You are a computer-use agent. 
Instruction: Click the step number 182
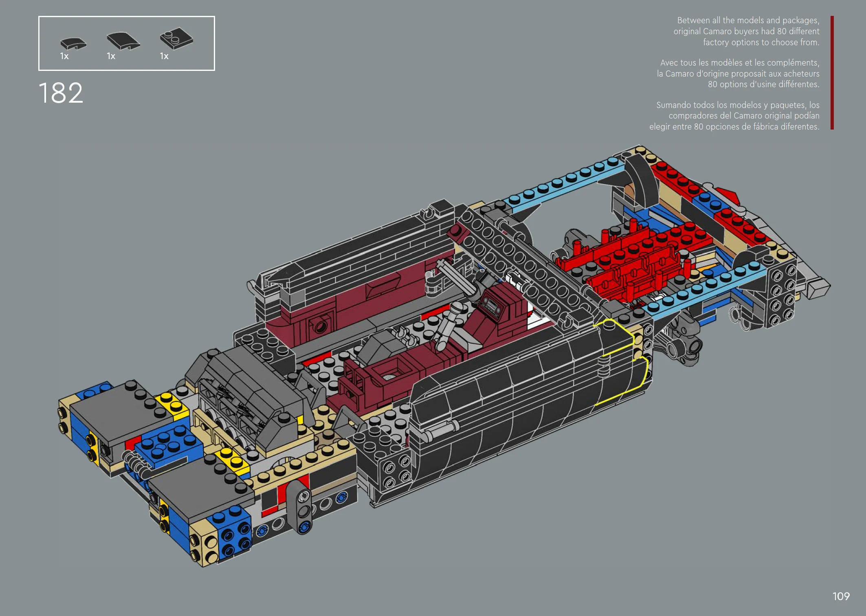[x=61, y=93]
